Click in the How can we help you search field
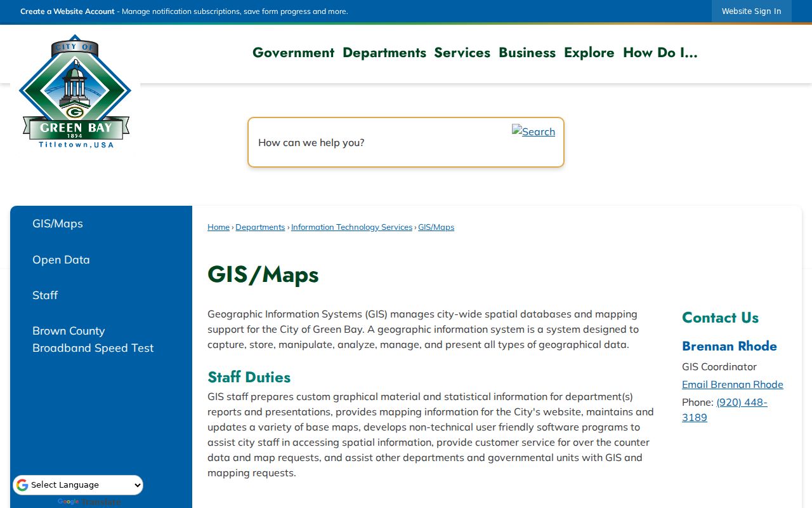The width and height of the screenshot is (812, 508). pos(381,142)
